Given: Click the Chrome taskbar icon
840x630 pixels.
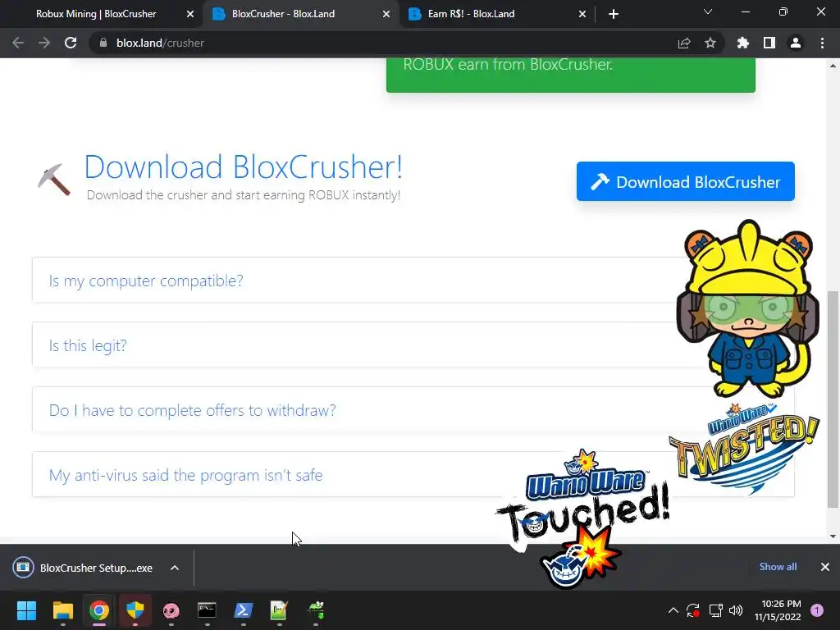Looking at the screenshot, I should (99, 610).
